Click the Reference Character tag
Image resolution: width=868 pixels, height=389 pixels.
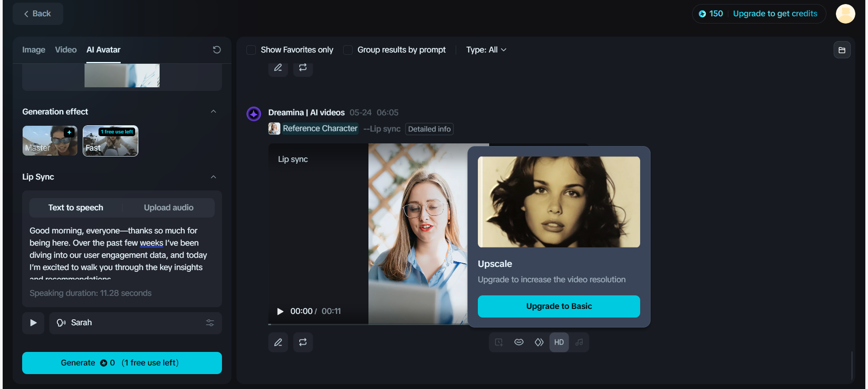[320, 128]
